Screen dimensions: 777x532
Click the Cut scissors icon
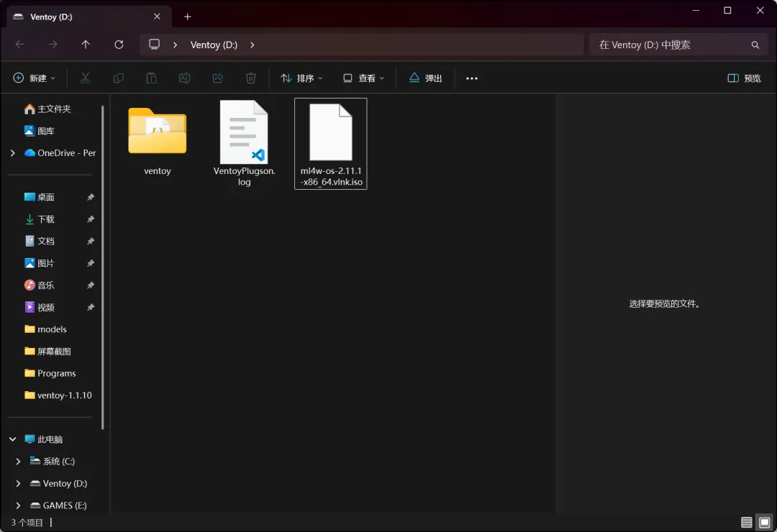point(85,78)
